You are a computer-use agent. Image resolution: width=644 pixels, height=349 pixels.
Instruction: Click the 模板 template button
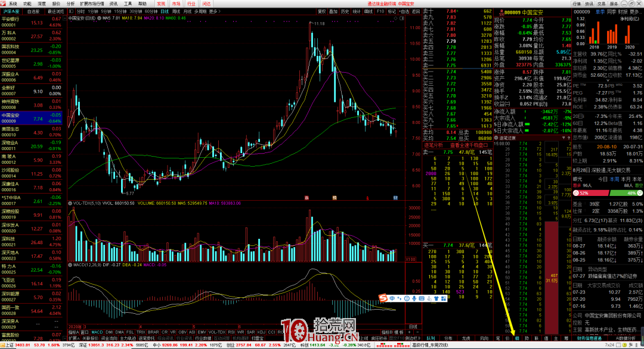[399, 332]
